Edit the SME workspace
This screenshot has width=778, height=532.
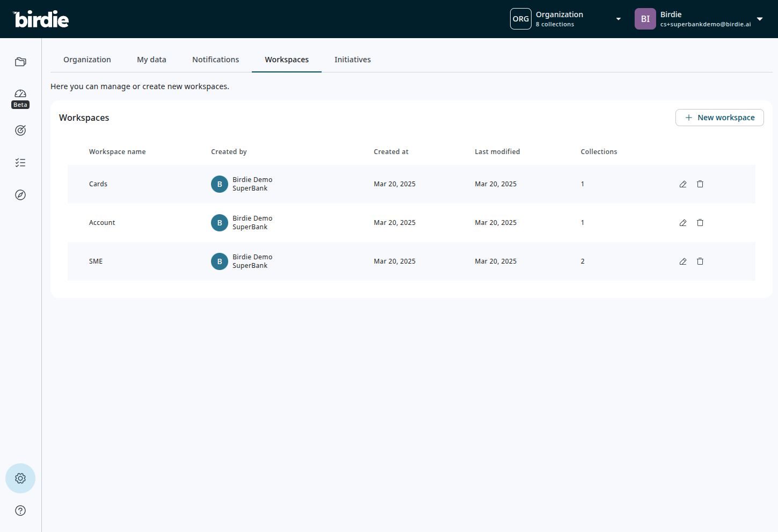[x=683, y=261]
